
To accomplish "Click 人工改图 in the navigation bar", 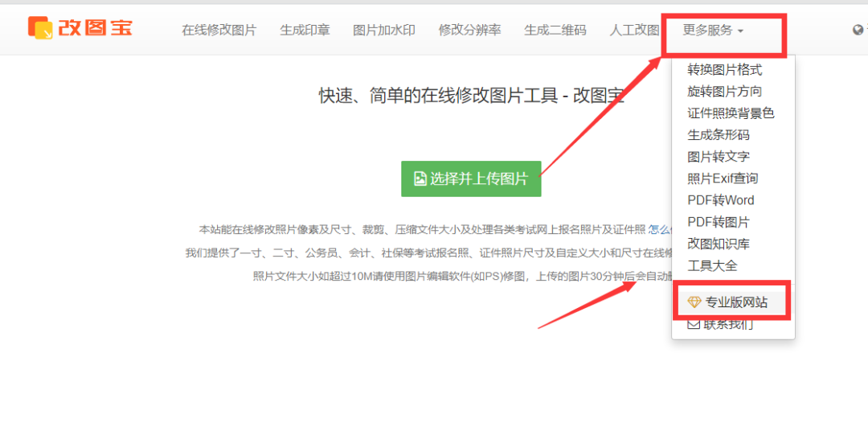I will click(x=634, y=30).
